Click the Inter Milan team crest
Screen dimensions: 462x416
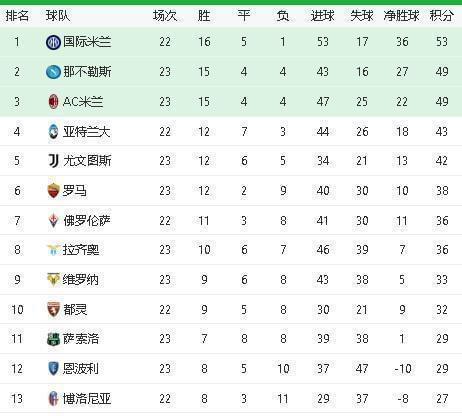point(53,42)
